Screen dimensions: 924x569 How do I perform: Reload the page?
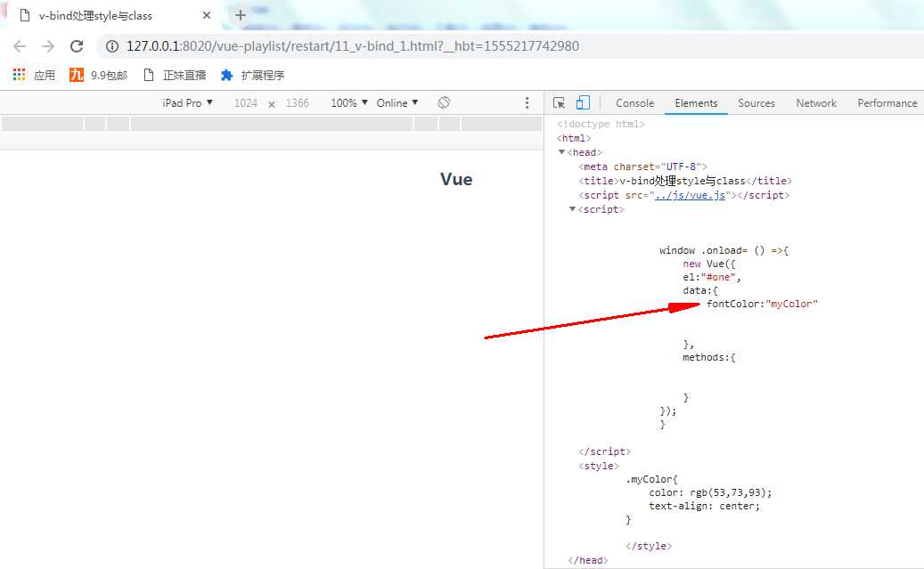77,46
